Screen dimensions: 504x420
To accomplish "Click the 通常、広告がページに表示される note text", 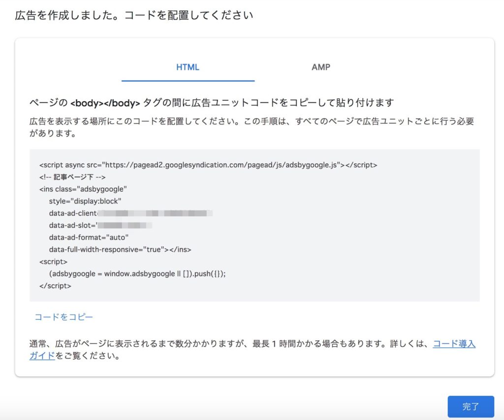I will click(x=252, y=350).
